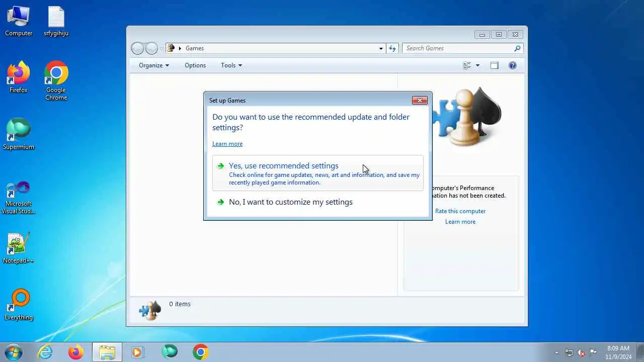Select Google Chrome desktop shortcut
Screen dimensions: 644x362
pos(56,80)
